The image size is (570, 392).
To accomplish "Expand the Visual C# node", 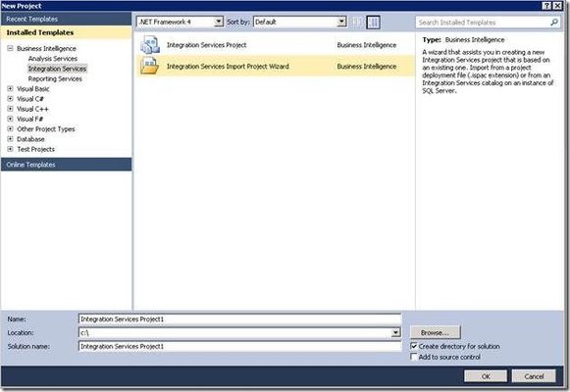I will point(10,99).
